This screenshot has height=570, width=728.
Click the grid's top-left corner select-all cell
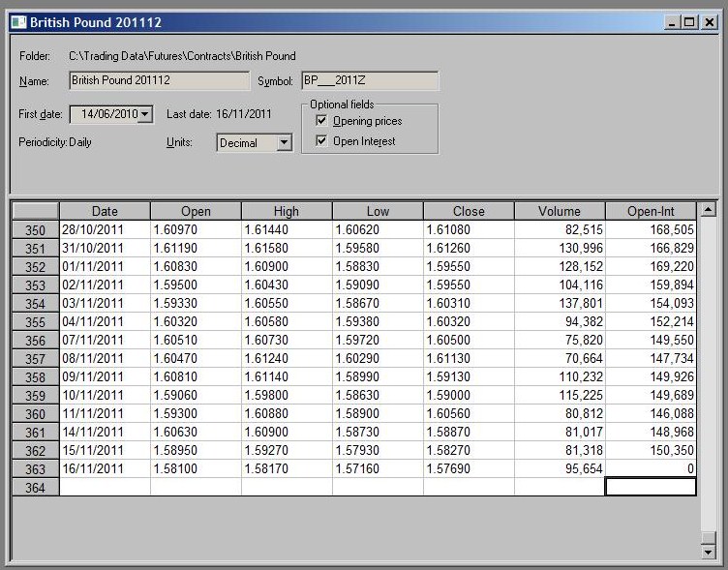[35, 211]
